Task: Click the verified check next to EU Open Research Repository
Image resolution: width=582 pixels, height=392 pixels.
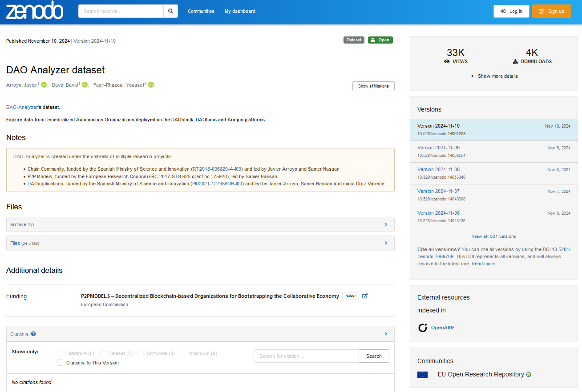Action: [x=529, y=375]
